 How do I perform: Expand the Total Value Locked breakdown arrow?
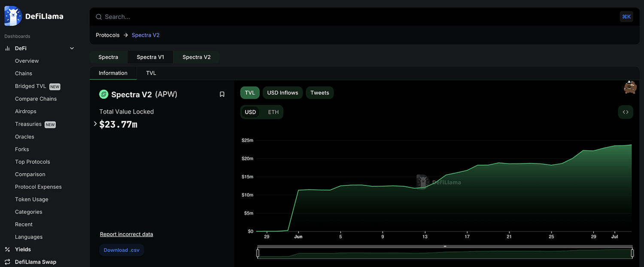click(x=95, y=124)
